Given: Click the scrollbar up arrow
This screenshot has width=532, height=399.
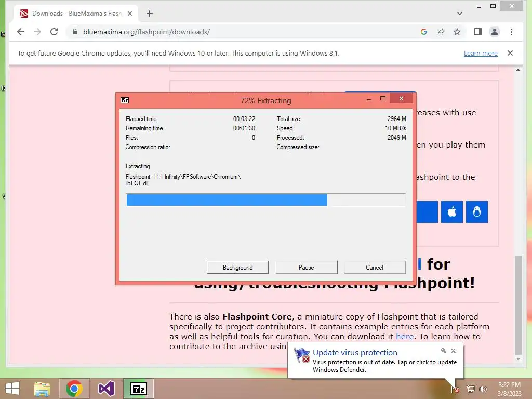Looking at the screenshot, I should (x=518, y=70).
